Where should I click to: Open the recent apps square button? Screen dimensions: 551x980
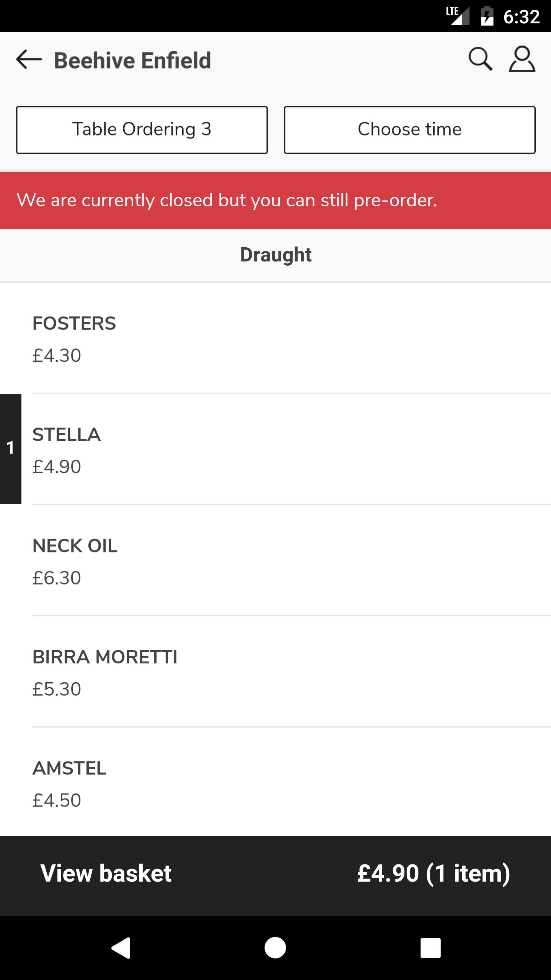coord(430,948)
